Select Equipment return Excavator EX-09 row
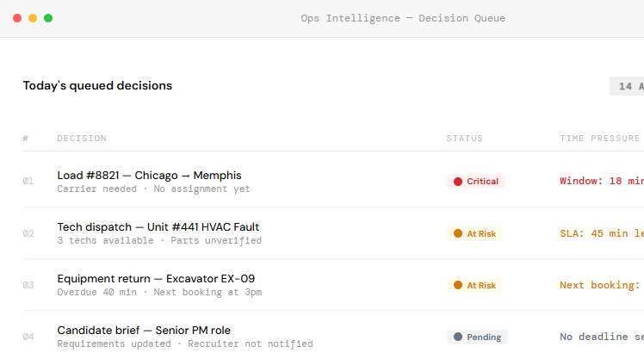This screenshot has width=644, height=359. (156, 279)
